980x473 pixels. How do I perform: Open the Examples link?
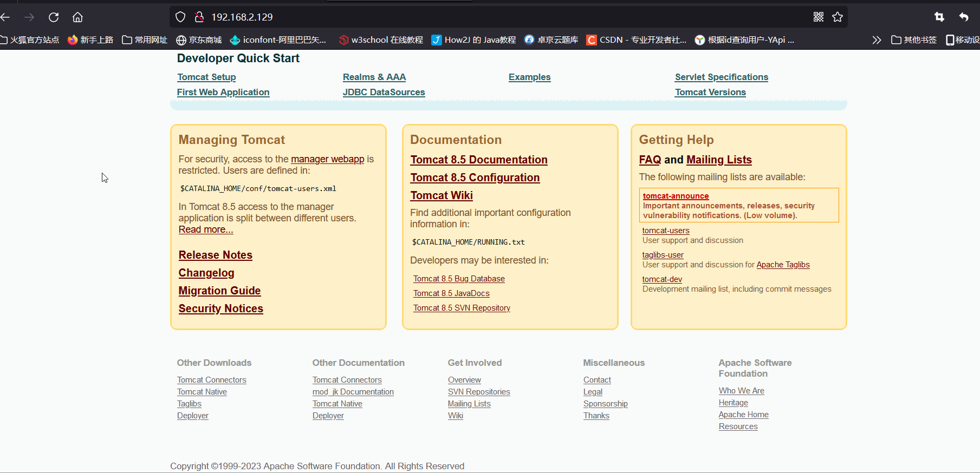tap(529, 77)
